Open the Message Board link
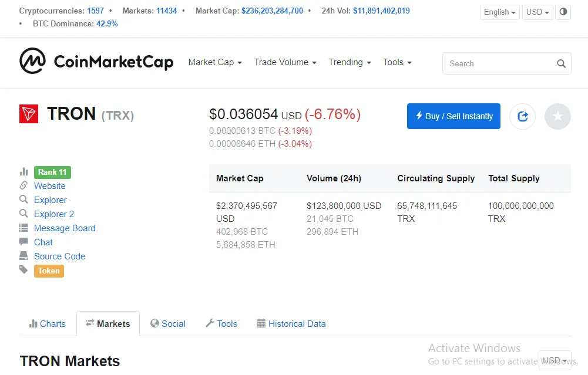Screen dimensions: 588x375 pos(65,228)
